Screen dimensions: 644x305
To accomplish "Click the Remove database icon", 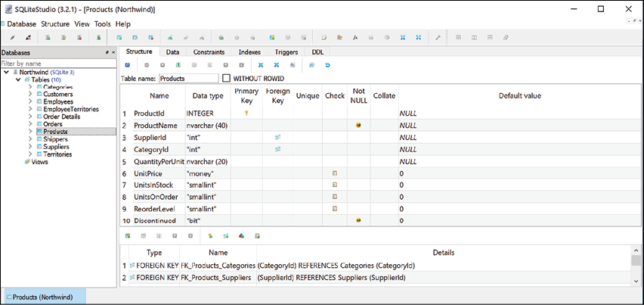I will pyautogui.click(x=79, y=37).
